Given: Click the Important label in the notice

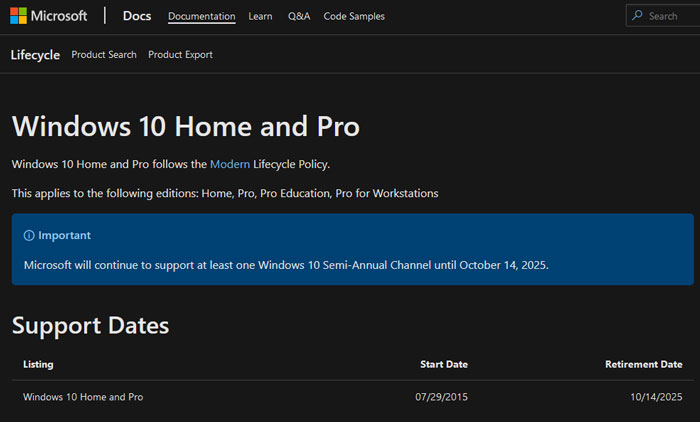Looking at the screenshot, I should (x=64, y=235).
